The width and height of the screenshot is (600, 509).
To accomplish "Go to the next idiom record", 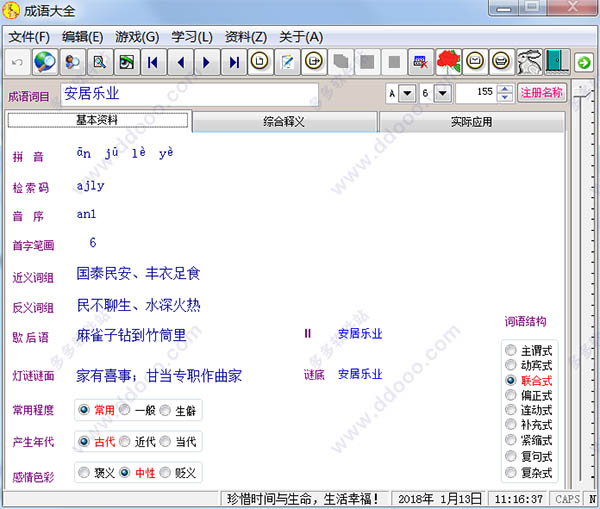I will (x=207, y=62).
